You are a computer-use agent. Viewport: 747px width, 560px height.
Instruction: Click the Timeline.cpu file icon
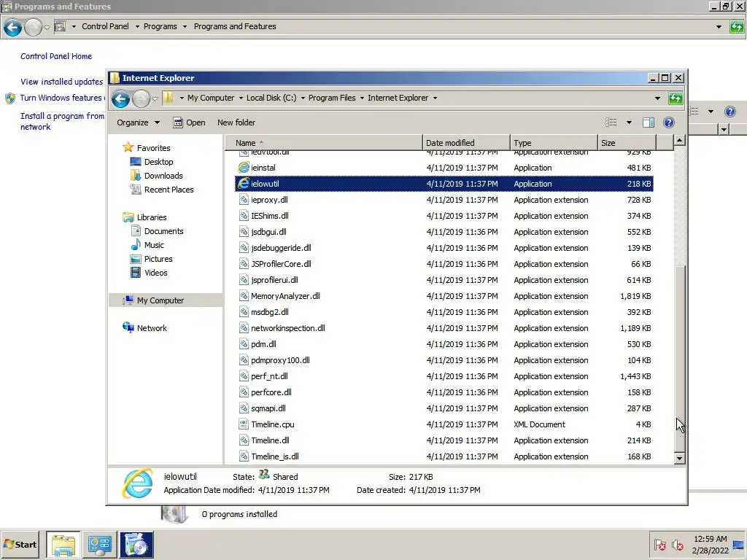pyautogui.click(x=244, y=424)
